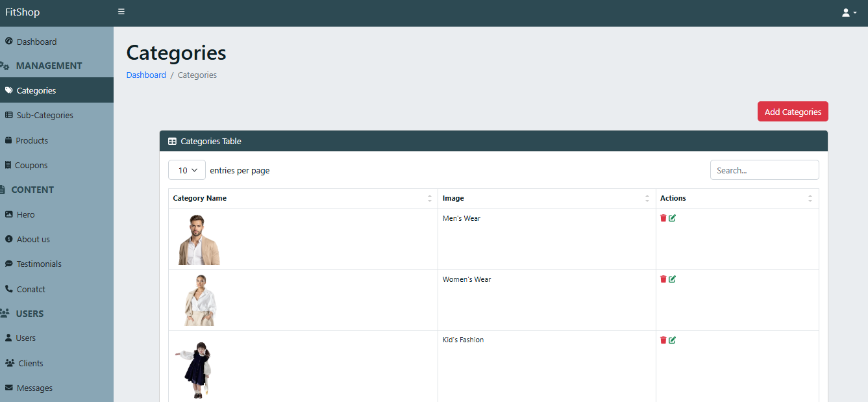Open Sub-Categories in the sidebar
This screenshot has width=868, height=402.
click(44, 116)
